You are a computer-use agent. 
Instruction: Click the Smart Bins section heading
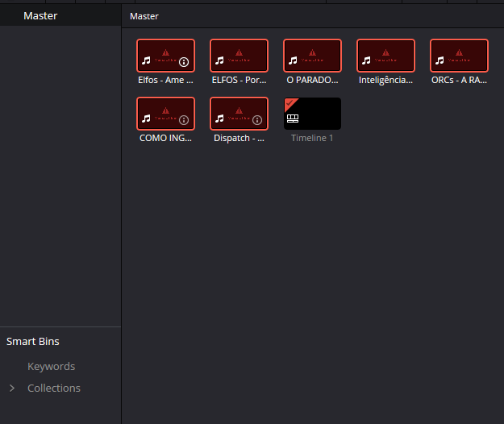(33, 341)
